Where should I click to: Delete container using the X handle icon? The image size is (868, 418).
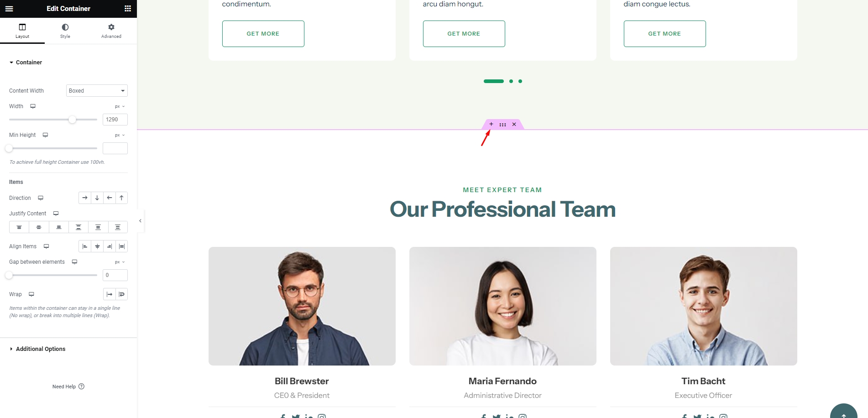[x=514, y=124]
